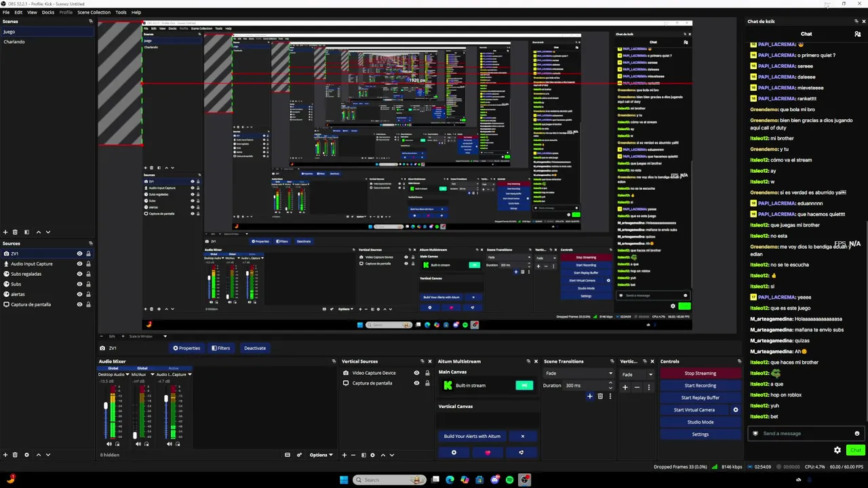Open the File menu
Screen dimensions: 868x488
5,12
